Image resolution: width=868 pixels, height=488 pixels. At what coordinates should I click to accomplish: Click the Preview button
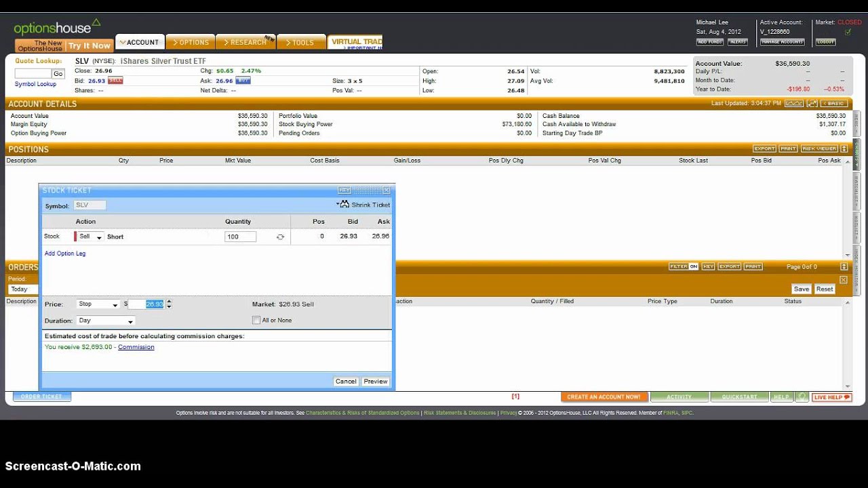tap(376, 382)
